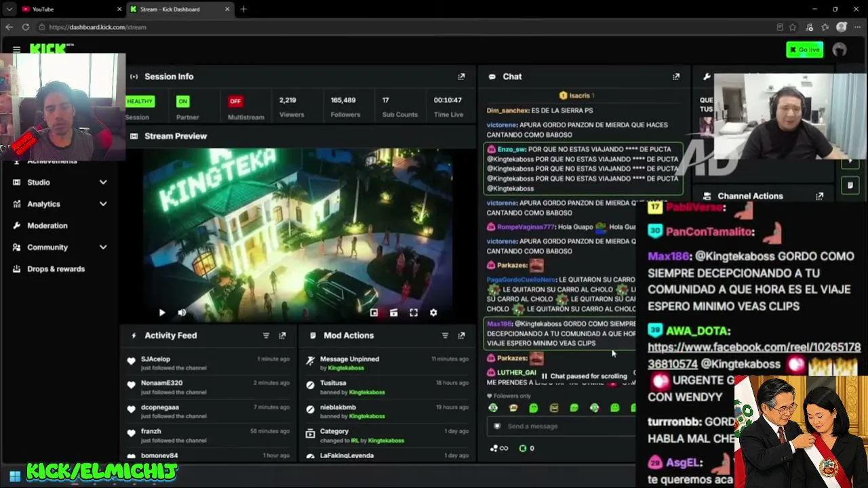Click the HEALTHY session status badge

pos(140,101)
